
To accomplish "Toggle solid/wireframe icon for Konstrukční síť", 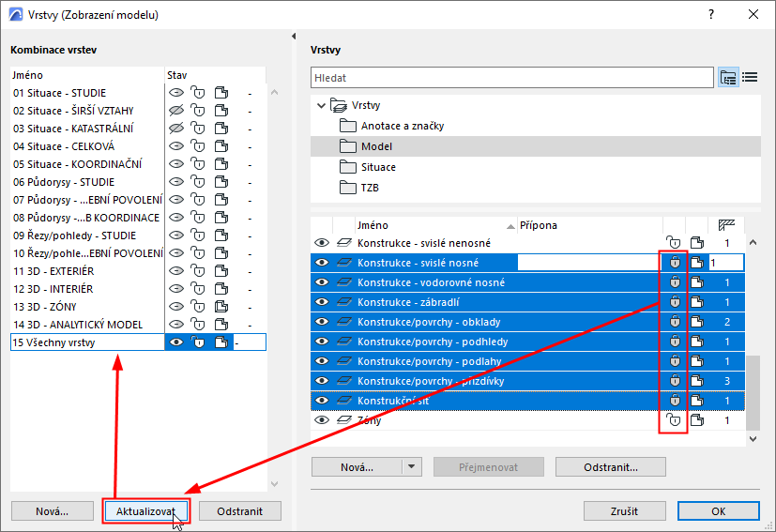I will tap(697, 401).
